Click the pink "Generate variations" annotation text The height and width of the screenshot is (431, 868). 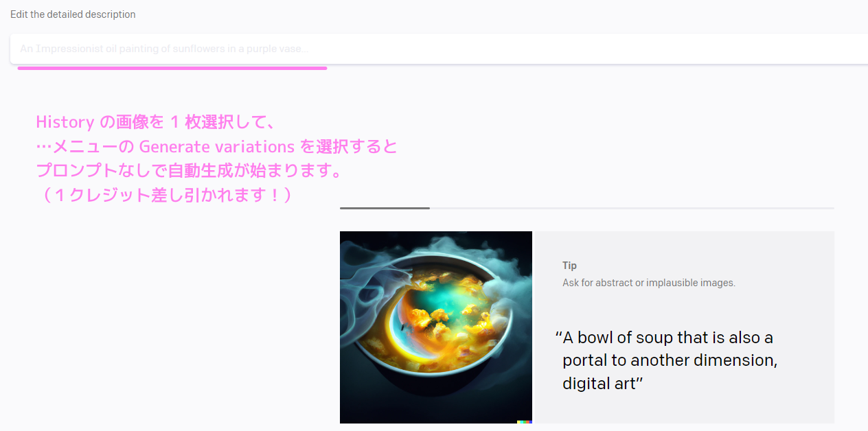click(x=217, y=147)
